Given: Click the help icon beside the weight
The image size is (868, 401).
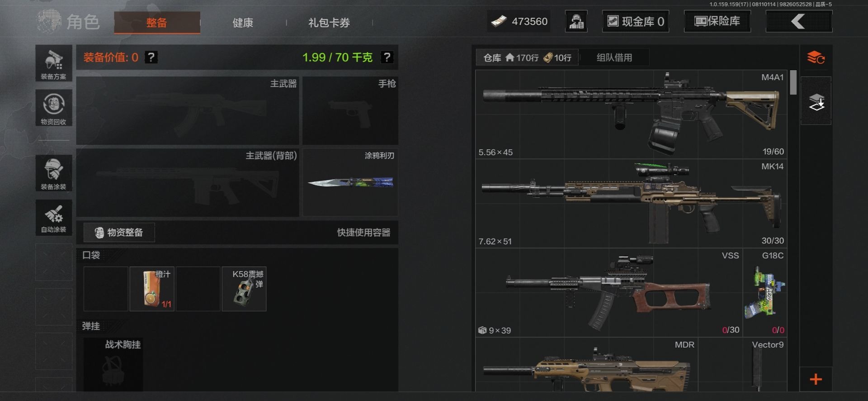Looking at the screenshot, I should (387, 57).
